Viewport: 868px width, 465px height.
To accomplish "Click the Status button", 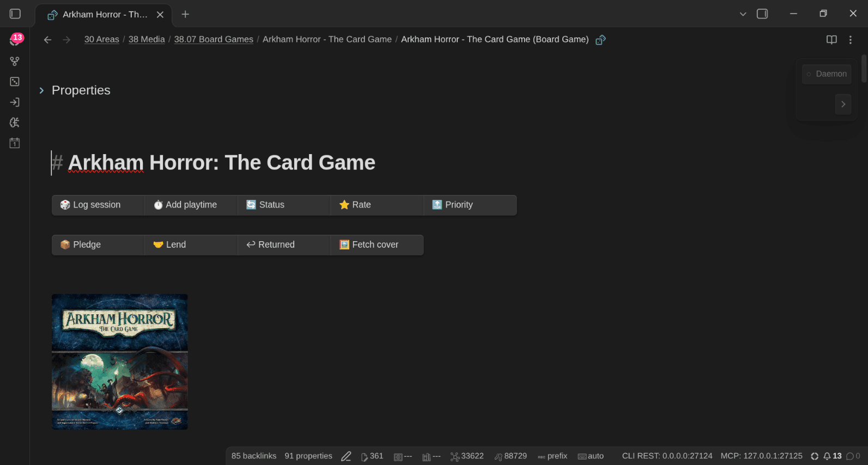I will pos(284,205).
